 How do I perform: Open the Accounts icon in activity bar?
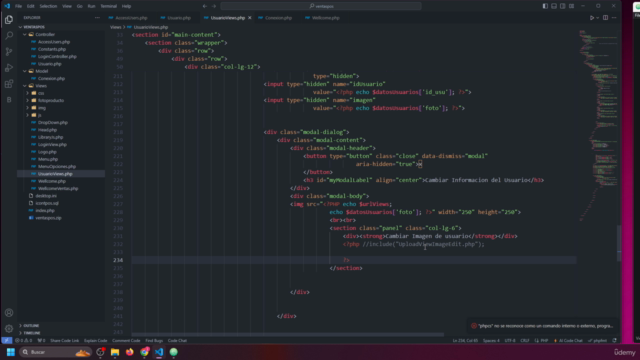point(9,313)
